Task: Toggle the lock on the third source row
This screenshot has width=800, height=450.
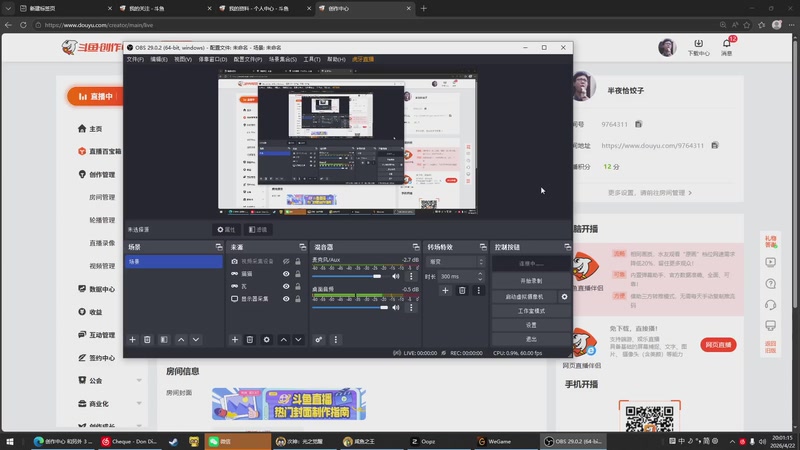Action: pyautogui.click(x=298, y=286)
